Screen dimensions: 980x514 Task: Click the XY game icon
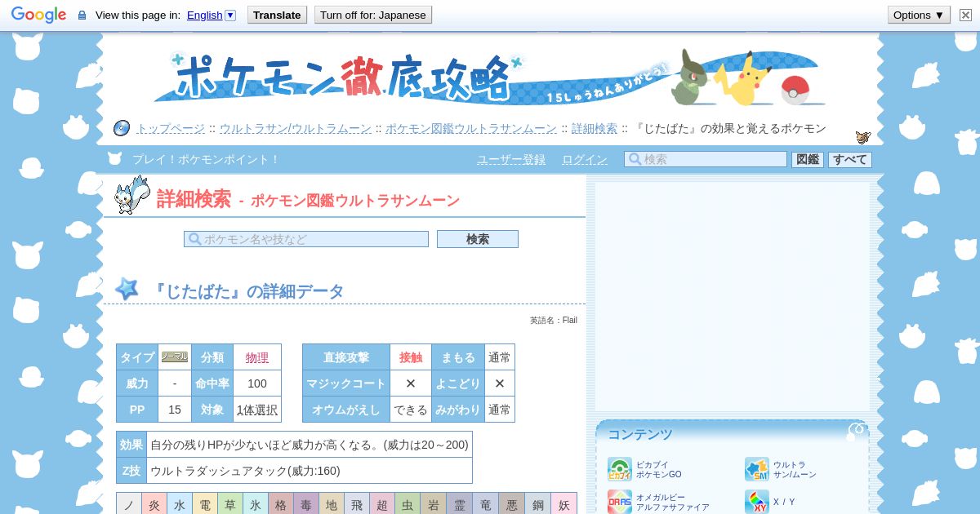coord(757,502)
